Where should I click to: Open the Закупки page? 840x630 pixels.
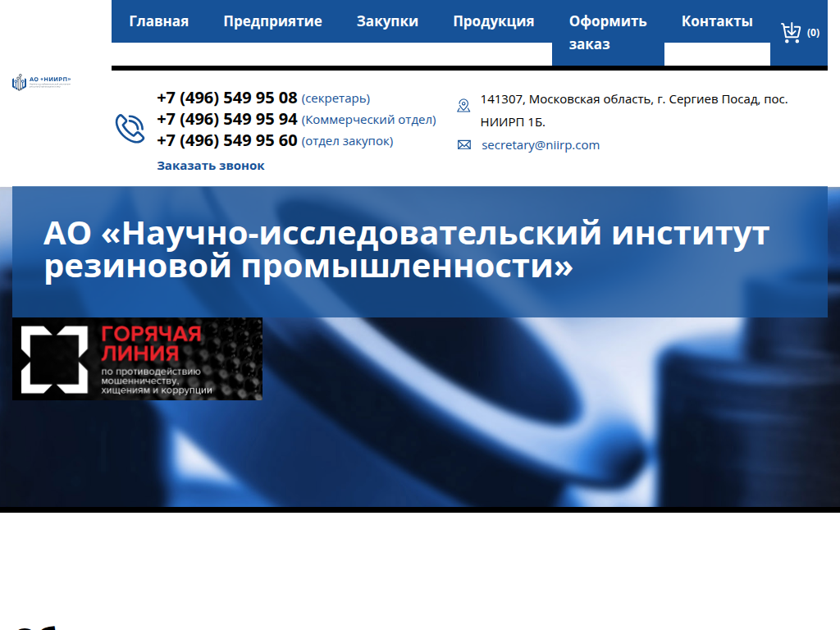pos(387,21)
